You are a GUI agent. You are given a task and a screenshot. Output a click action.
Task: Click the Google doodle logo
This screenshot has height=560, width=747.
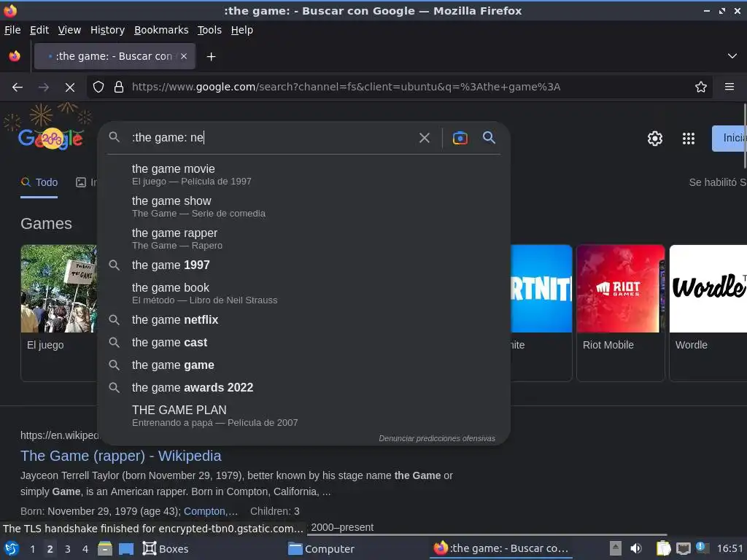point(50,138)
